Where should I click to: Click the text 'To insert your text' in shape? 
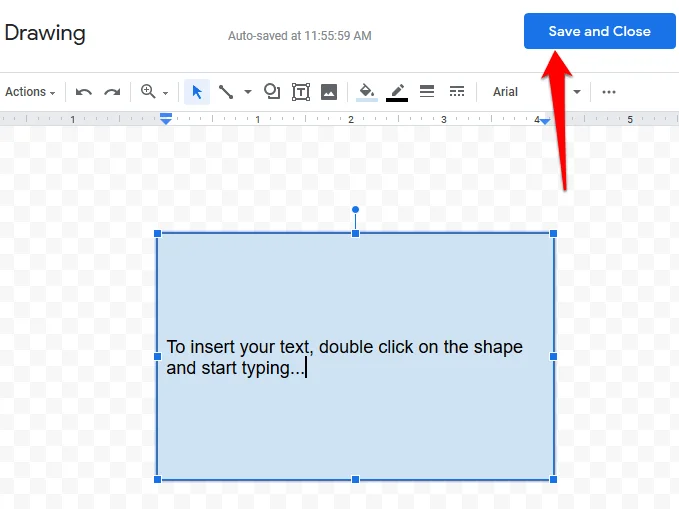click(x=239, y=347)
